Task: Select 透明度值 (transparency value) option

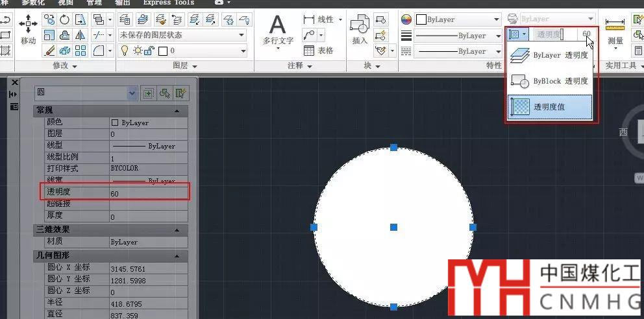Action: pyautogui.click(x=551, y=108)
